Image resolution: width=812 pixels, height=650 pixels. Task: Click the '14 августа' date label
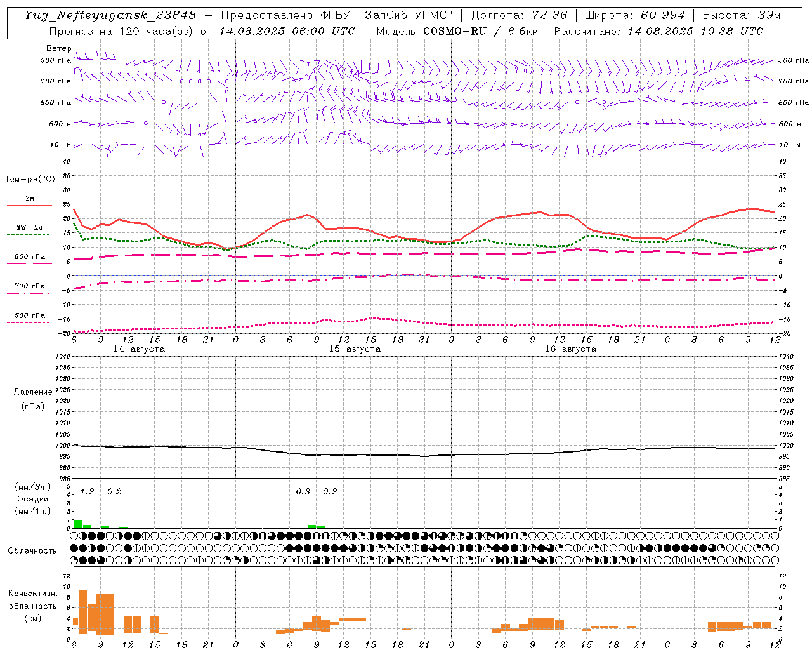tap(139, 349)
